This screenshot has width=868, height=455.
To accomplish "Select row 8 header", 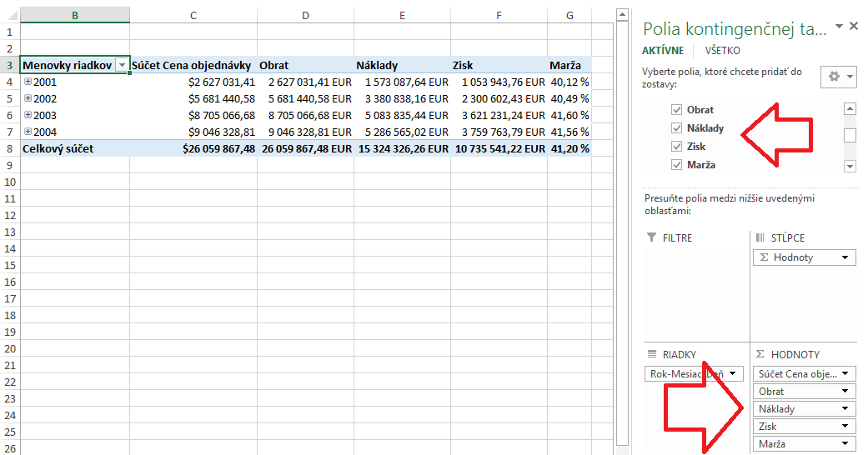I will point(10,148).
